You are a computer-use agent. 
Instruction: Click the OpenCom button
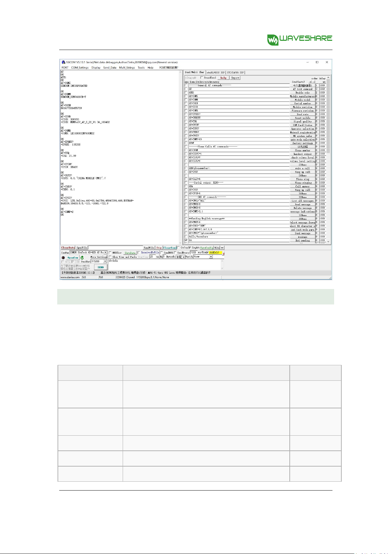coord(73,258)
